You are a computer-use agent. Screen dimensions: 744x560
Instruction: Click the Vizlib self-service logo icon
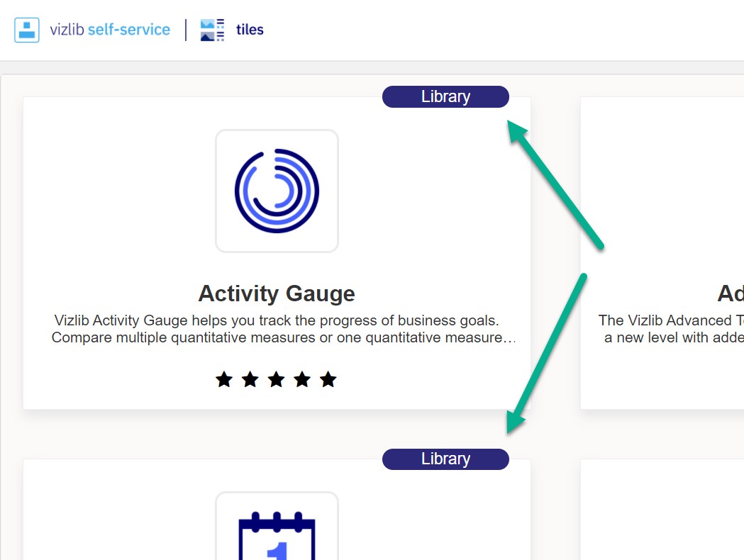[26, 30]
